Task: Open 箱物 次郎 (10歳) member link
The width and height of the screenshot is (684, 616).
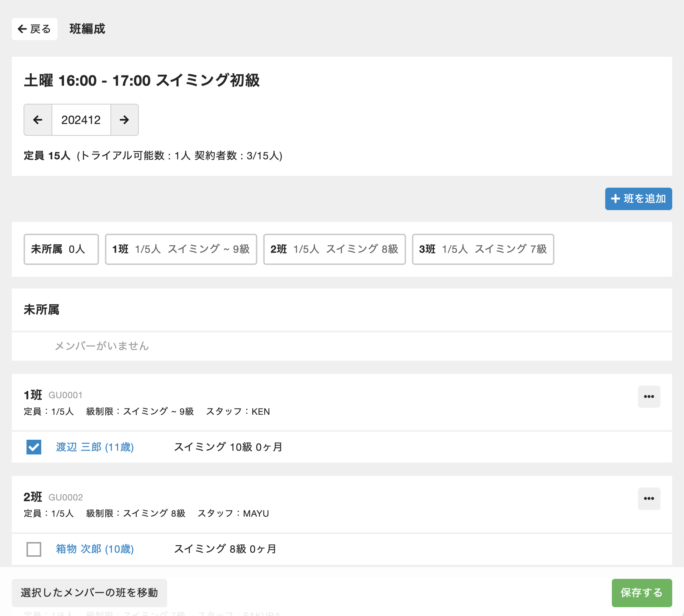Action: [x=95, y=549]
